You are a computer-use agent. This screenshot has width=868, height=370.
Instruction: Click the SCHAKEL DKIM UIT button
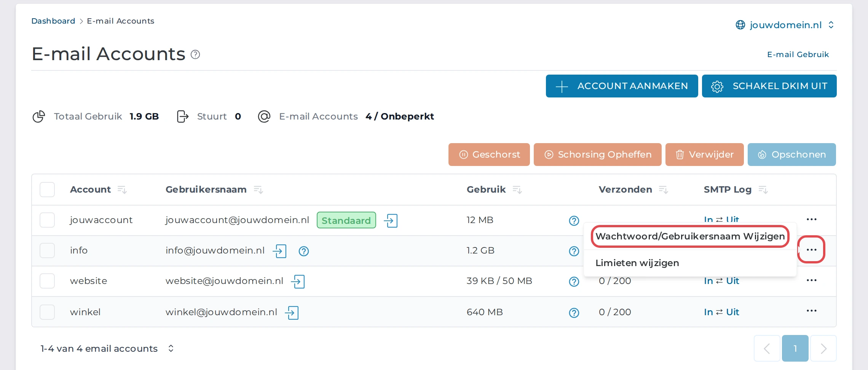click(x=769, y=86)
